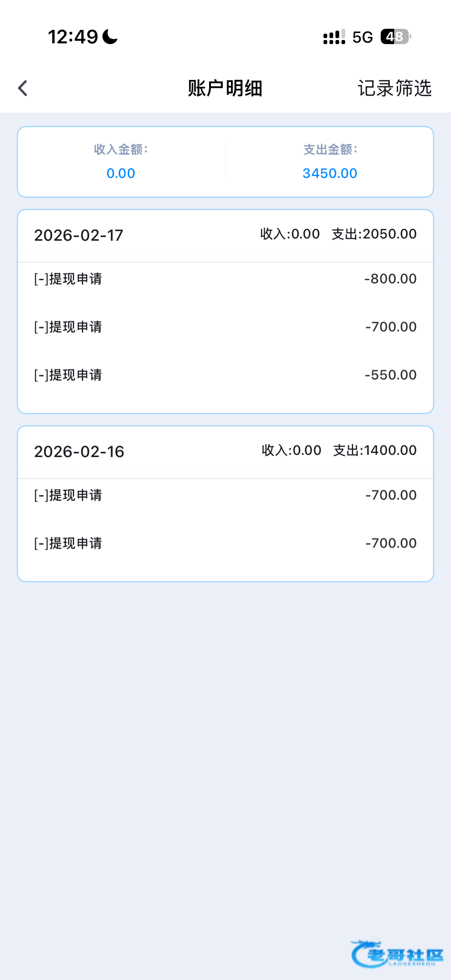Tap the 12:49 clock in status bar
This screenshot has height=980, width=451.
coord(73,37)
